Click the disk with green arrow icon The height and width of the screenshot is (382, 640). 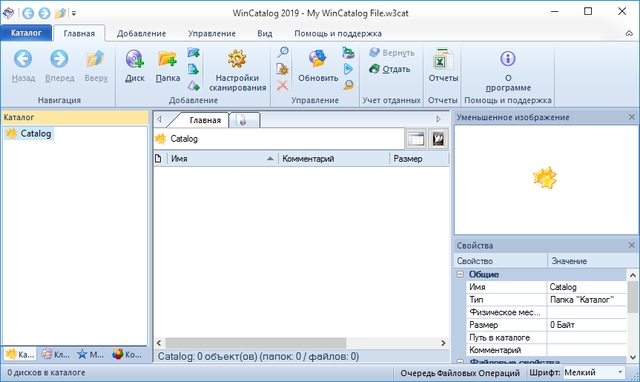(x=348, y=53)
